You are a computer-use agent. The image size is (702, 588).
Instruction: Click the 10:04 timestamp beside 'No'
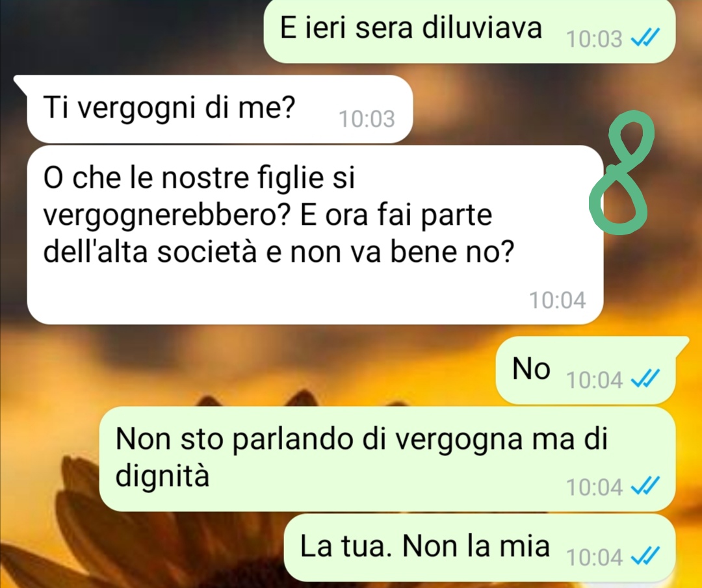pos(594,380)
